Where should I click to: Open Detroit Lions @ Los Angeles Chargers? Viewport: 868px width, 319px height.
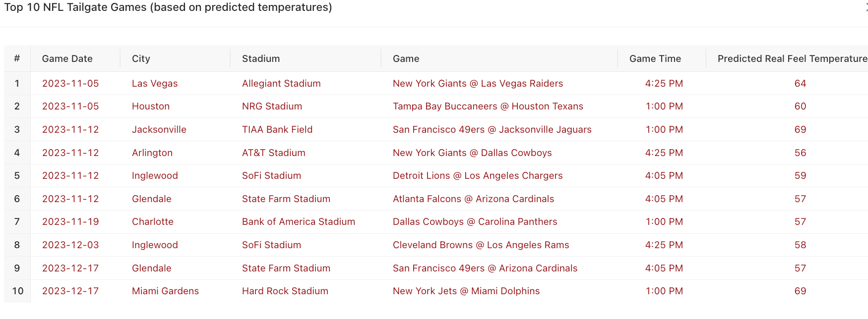click(x=478, y=175)
